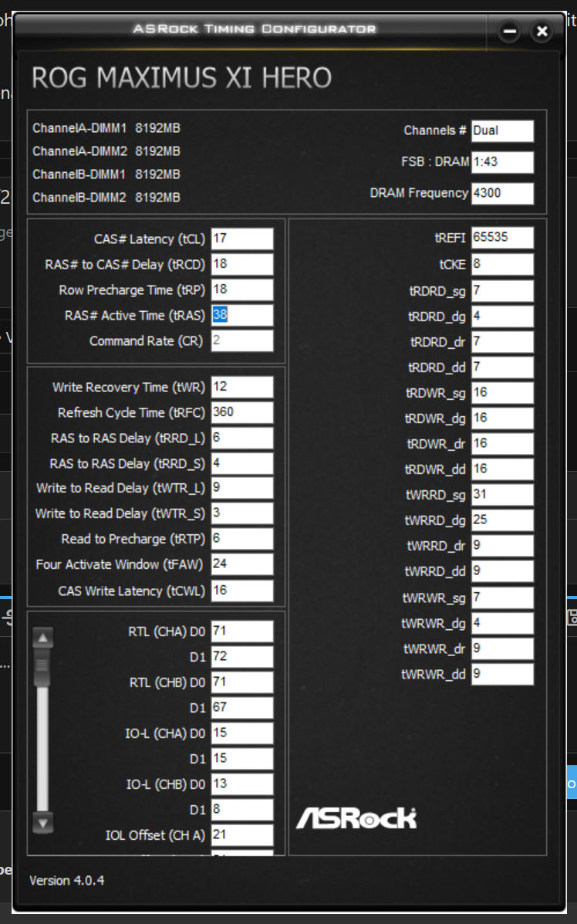Image resolution: width=577 pixels, height=924 pixels.
Task: Focus the tRRD_S value field
Action: click(x=242, y=463)
